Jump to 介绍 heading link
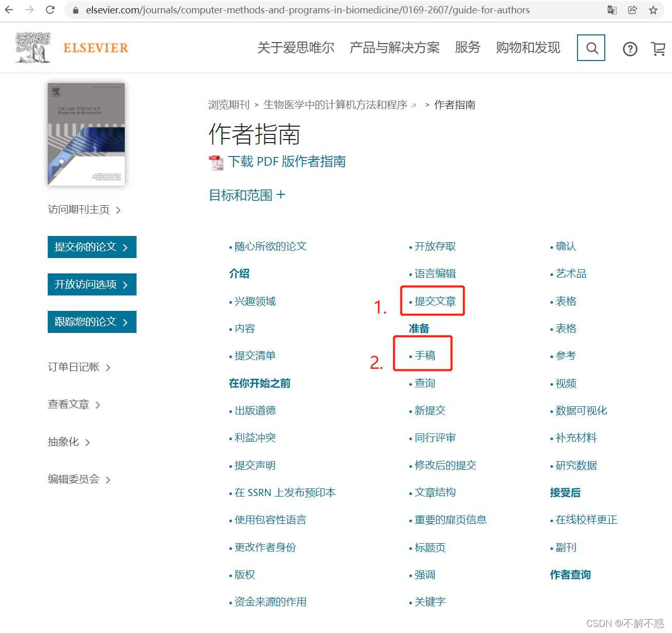The image size is (672, 633). (x=239, y=273)
